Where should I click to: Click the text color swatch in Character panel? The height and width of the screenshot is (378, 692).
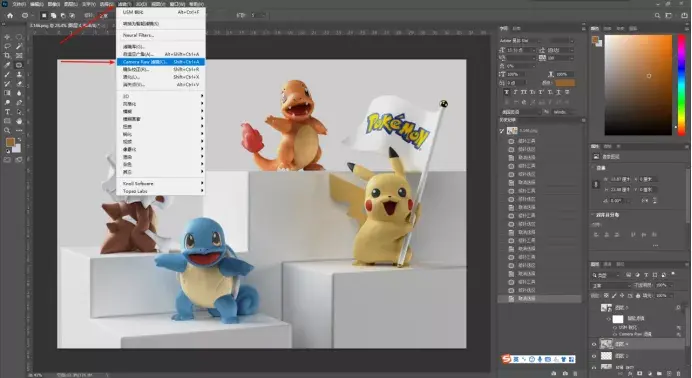click(x=565, y=83)
